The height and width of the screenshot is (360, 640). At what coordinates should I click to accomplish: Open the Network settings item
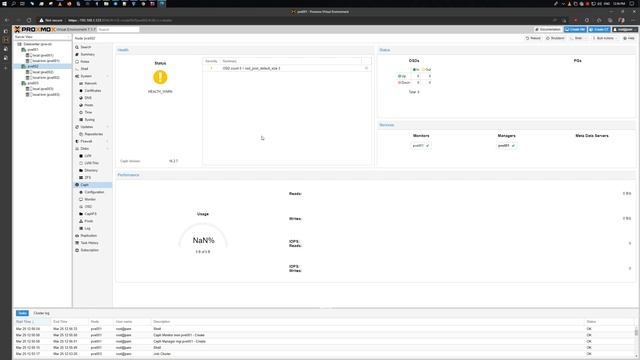(x=93, y=83)
